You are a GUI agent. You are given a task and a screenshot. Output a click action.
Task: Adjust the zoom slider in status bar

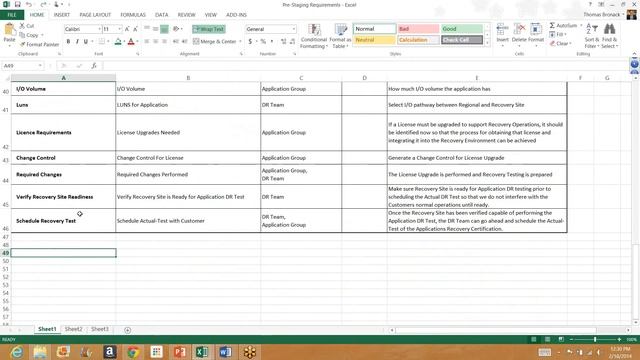coord(595,340)
